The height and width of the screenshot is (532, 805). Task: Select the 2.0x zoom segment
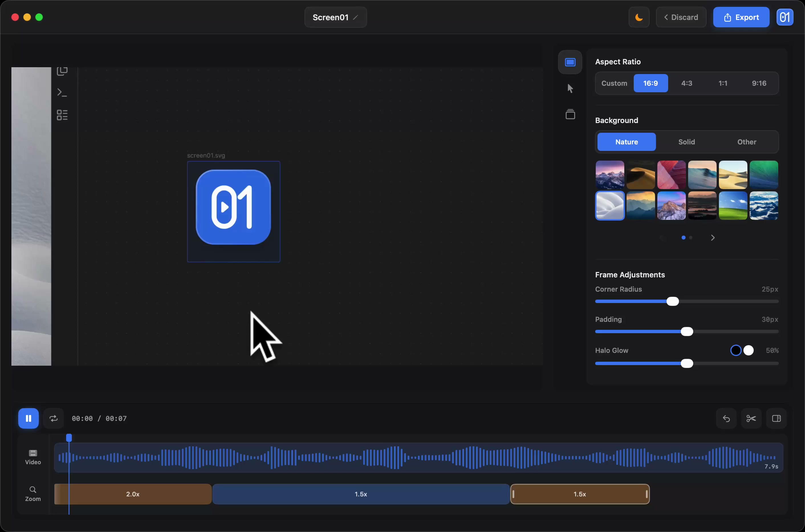[133, 494]
